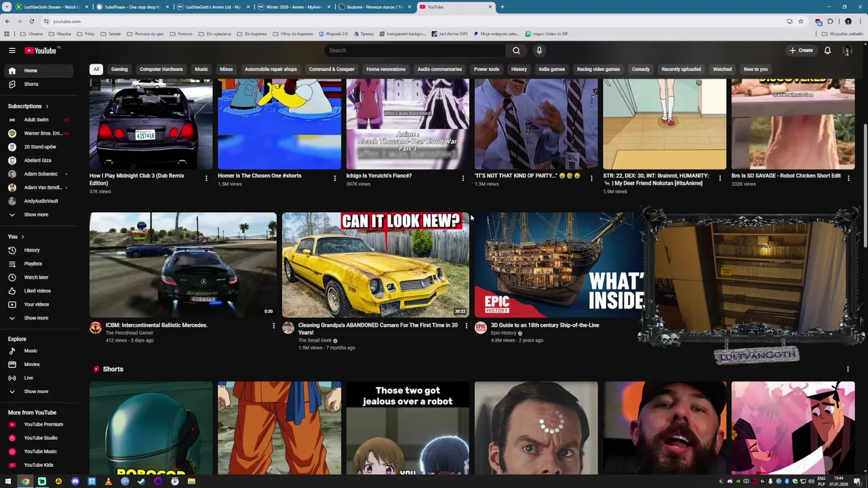Image resolution: width=868 pixels, height=488 pixels.
Task: Open the Muzyka bookmarks folder
Action: pos(60,34)
